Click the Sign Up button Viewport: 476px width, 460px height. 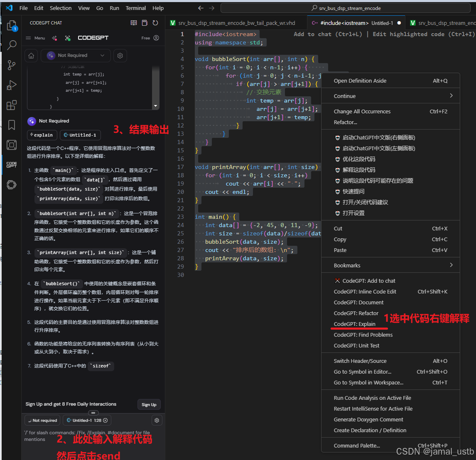[x=149, y=404]
